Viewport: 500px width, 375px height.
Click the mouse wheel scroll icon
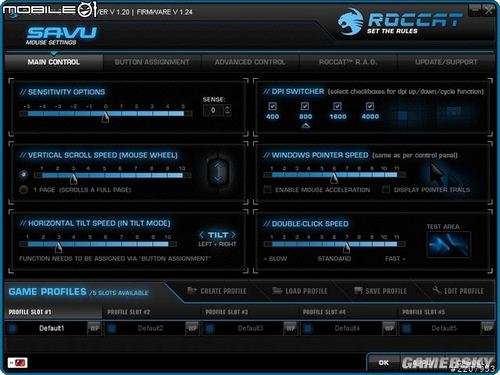pos(218,172)
